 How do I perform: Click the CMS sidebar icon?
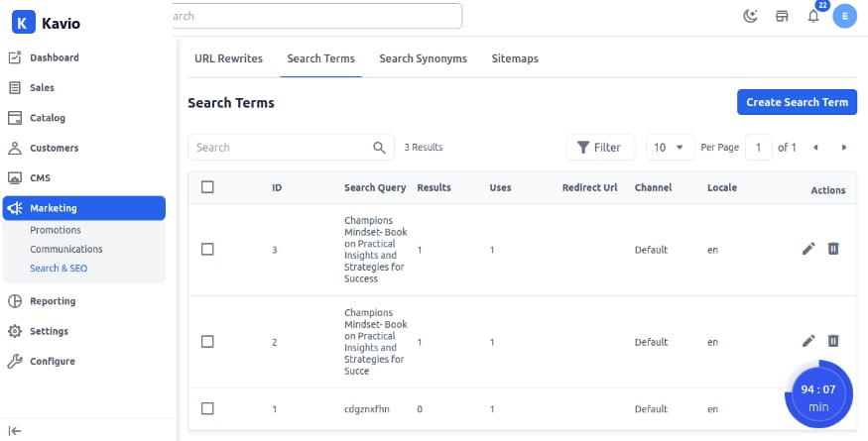click(x=15, y=178)
